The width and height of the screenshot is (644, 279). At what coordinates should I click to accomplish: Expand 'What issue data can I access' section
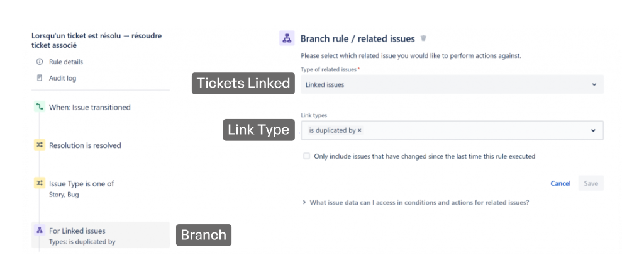pyautogui.click(x=304, y=203)
